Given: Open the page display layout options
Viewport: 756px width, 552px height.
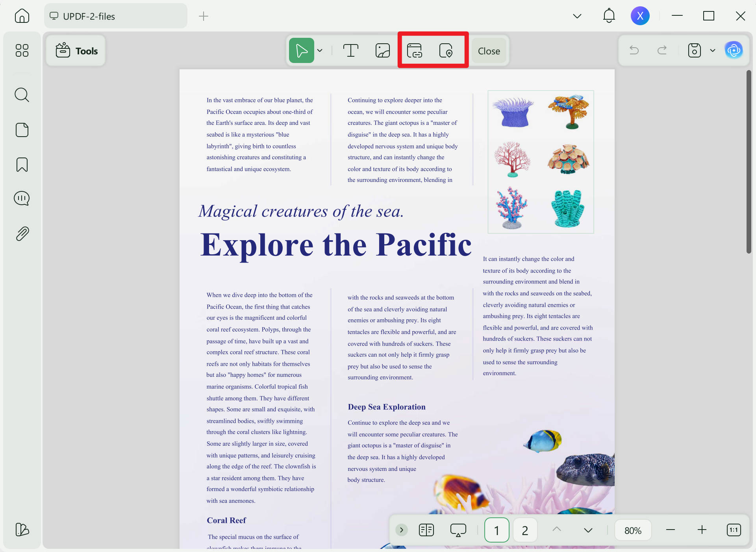Looking at the screenshot, I should click(426, 530).
